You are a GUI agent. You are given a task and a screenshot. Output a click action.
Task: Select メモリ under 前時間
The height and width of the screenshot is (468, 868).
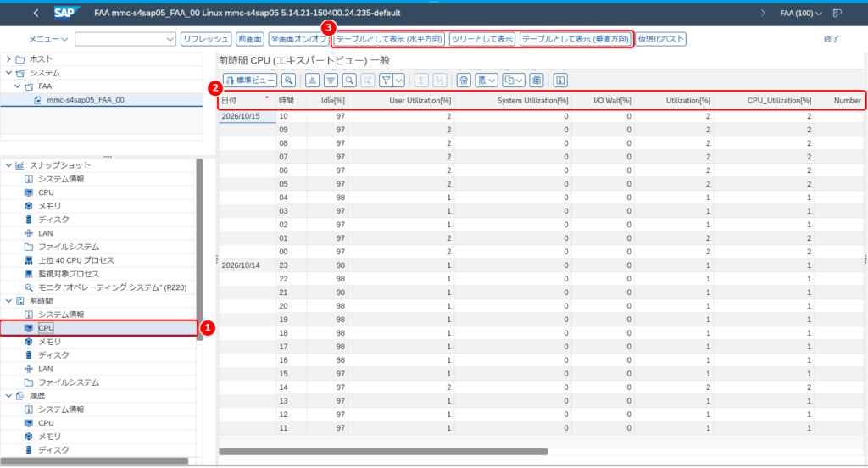(49, 342)
